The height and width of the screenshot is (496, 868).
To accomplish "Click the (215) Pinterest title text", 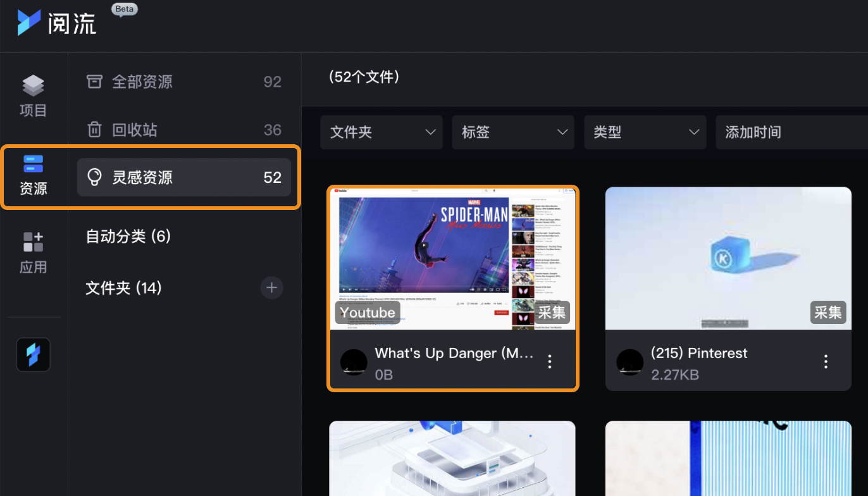I will (x=699, y=353).
